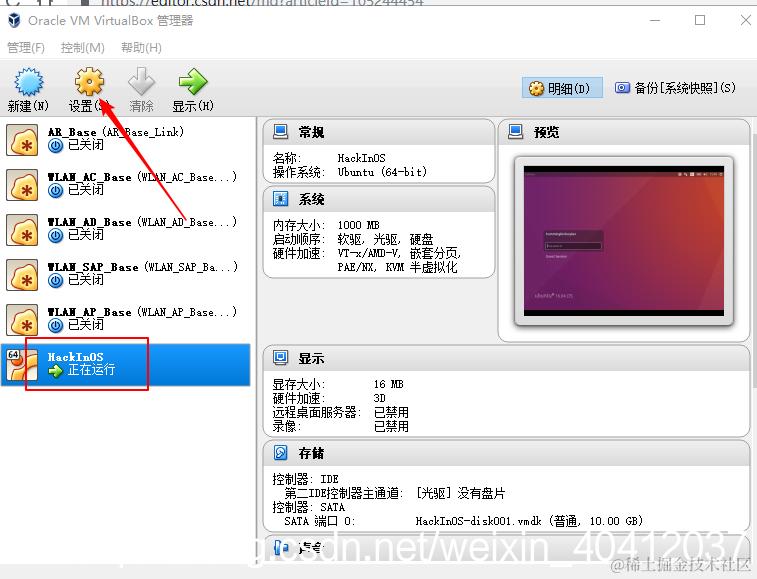The width and height of the screenshot is (757, 579).
Task: Select the WLAN_SAP_Base VM icon
Action: [x=22, y=275]
